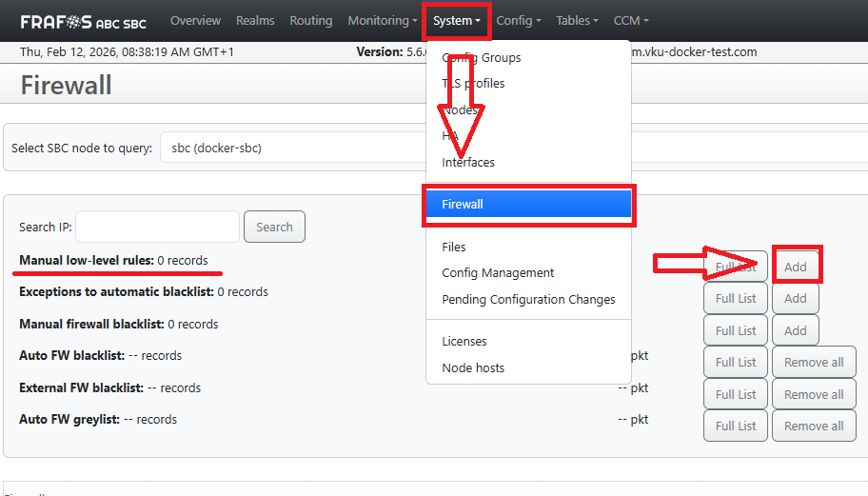The image size is (868, 496).
Task: Collapse the System dropdown menu
Action: (x=456, y=21)
